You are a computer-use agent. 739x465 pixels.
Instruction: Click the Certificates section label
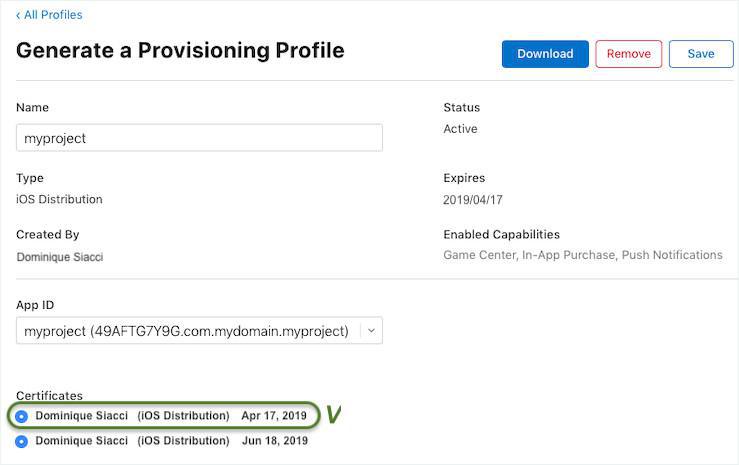(x=49, y=396)
